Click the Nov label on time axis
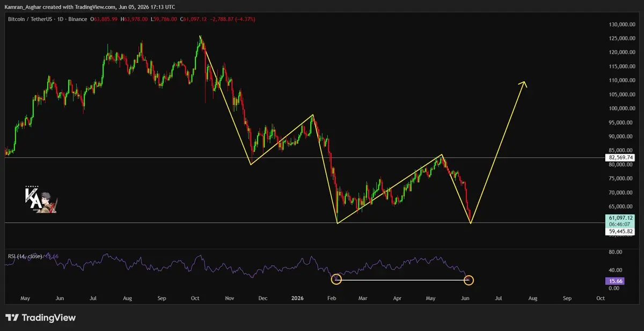 point(230,298)
